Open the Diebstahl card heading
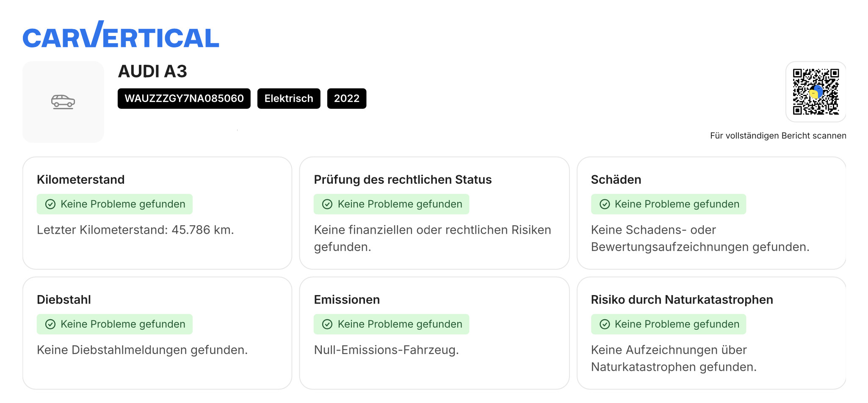868x403 pixels. pyautogui.click(x=64, y=300)
